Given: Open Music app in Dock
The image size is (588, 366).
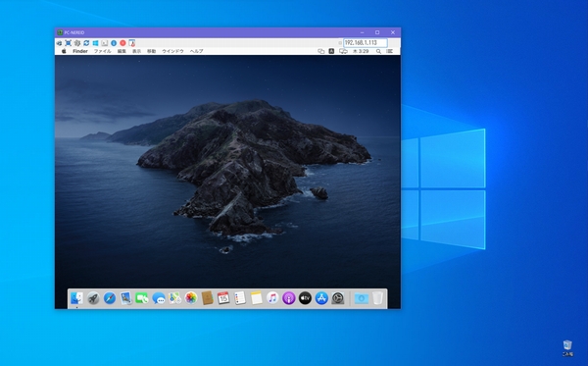Looking at the screenshot, I should (x=272, y=298).
